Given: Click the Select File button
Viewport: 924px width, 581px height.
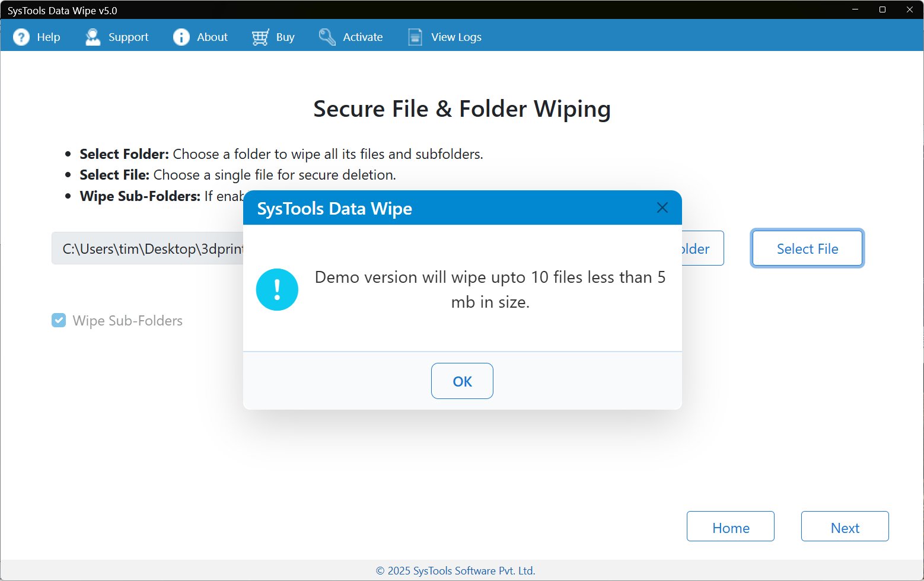Looking at the screenshot, I should click(x=807, y=248).
